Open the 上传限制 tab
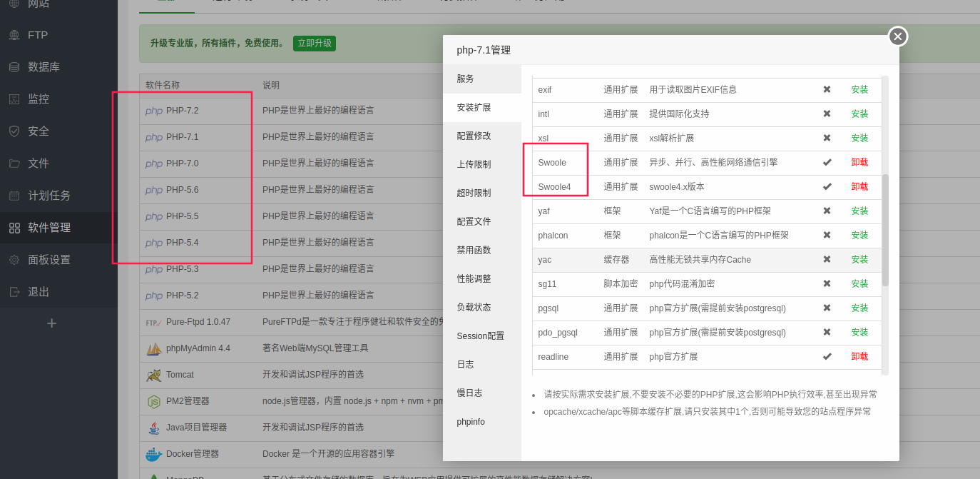This screenshot has width=980, height=479. click(x=482, y=164)
